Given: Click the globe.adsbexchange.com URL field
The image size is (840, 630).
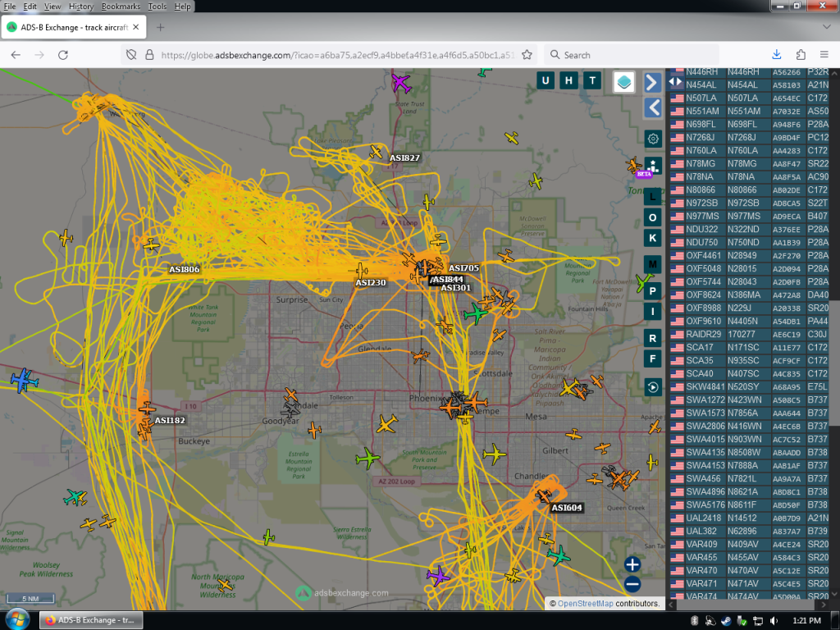Looking at the screenshot, I should [337, 55].
